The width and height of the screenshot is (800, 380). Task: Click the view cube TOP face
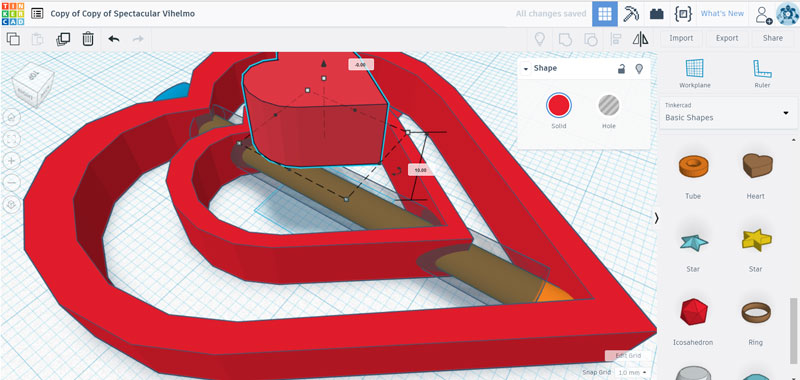(x=34, y=76)
